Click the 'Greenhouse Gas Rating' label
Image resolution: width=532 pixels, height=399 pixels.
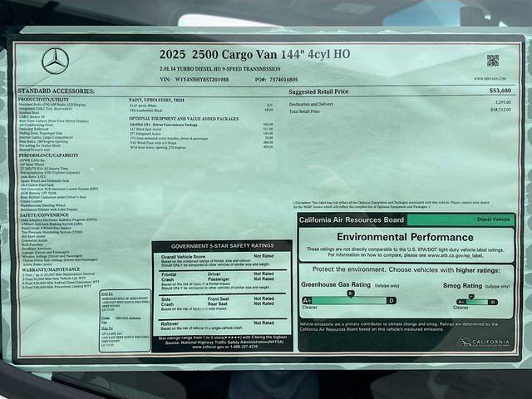pyautogui.click(x=336, y=284)
